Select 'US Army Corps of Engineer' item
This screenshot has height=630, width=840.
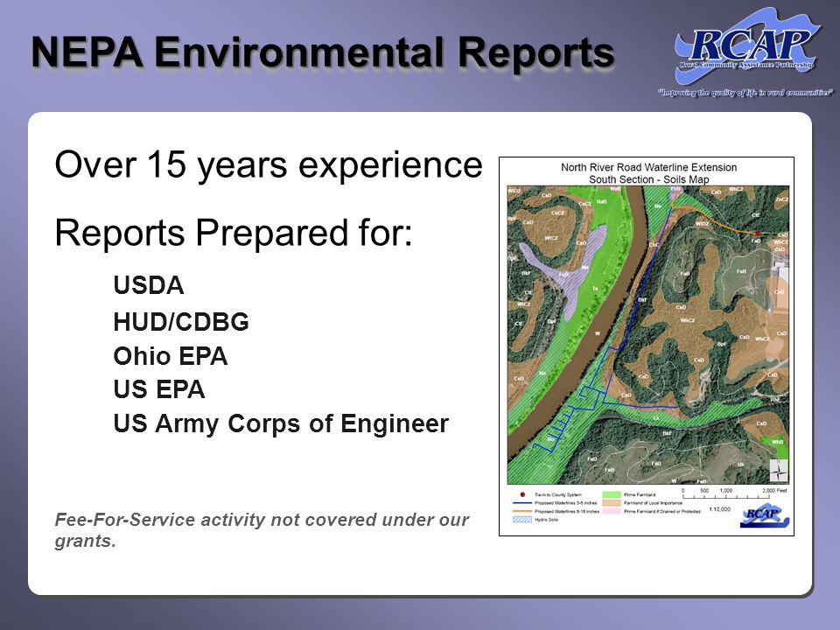281,424
